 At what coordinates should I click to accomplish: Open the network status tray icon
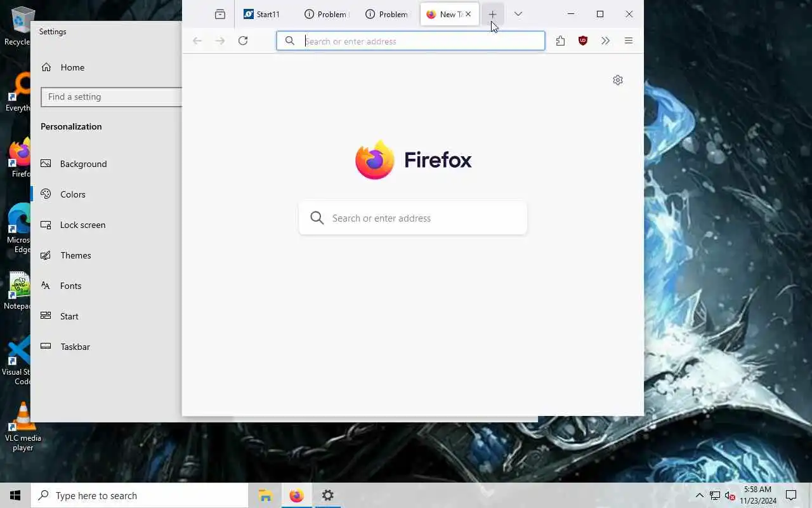point(715,495)
